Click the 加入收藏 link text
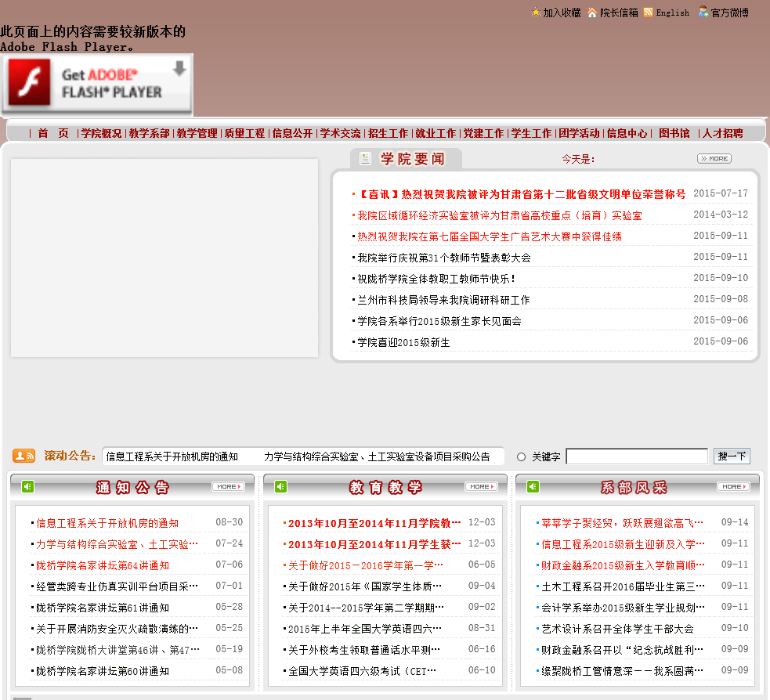 tap(562, 13)
